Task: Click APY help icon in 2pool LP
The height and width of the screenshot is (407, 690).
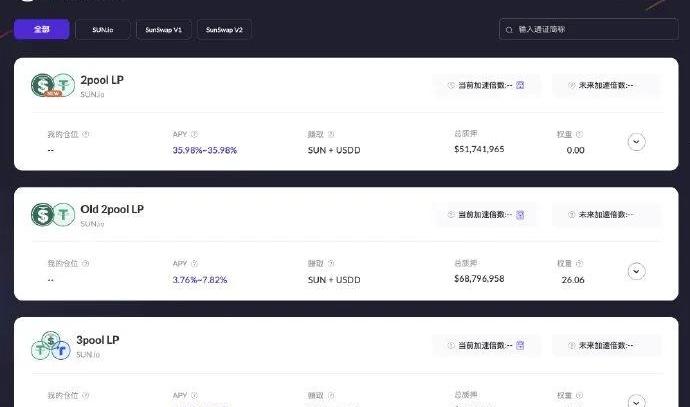Action: tap(194, 134)
